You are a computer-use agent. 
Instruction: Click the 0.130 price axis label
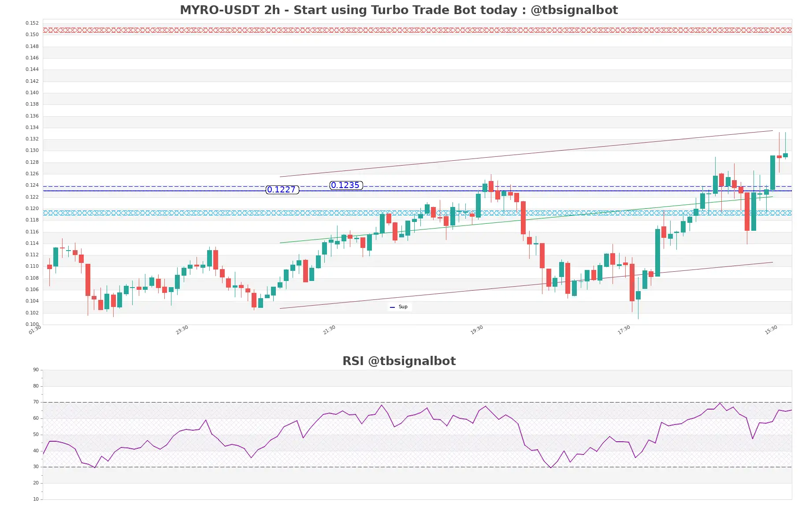coord(32,150)
